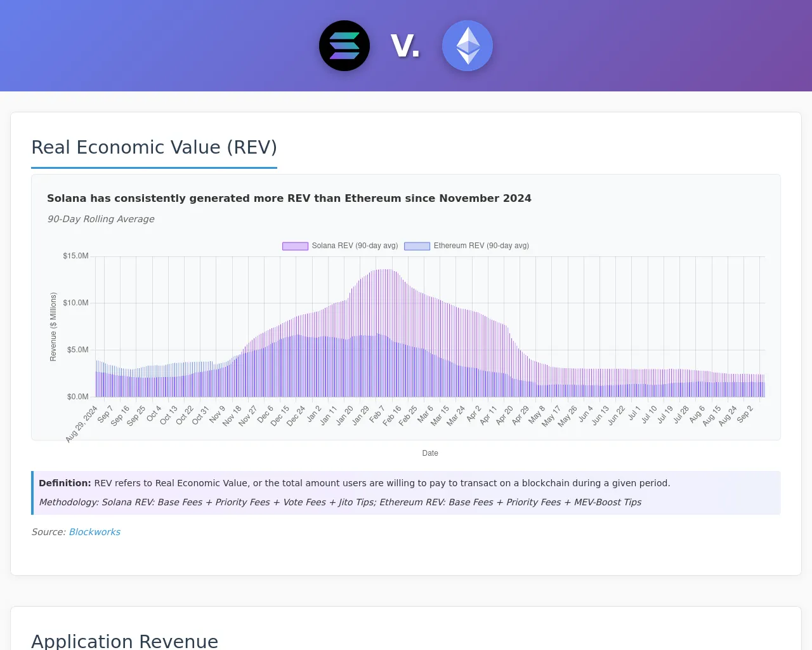Toggle the Solana REV legend swatch
This screenshot has width=812, height=650.
pyautogui.click(x=295, y=246)
